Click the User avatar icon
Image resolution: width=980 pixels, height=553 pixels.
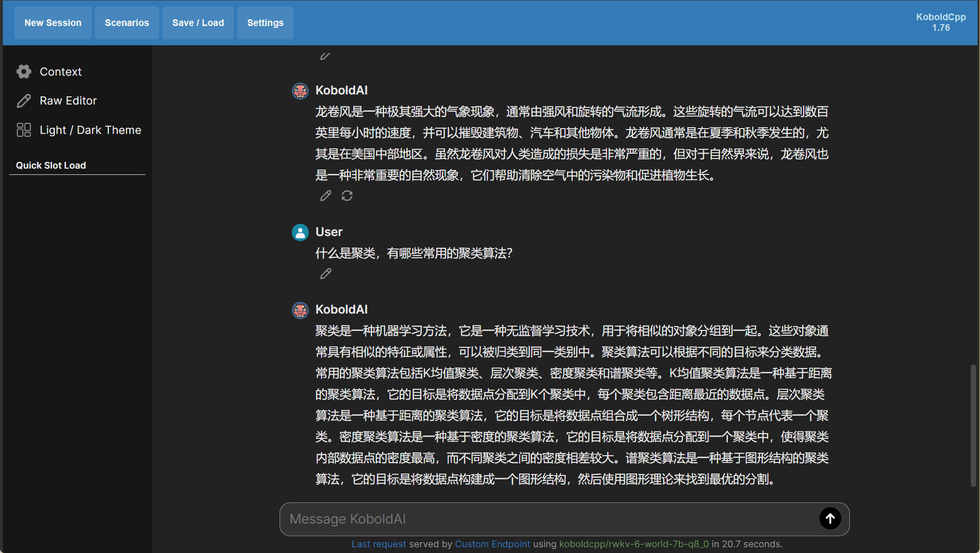click(300, 232)
